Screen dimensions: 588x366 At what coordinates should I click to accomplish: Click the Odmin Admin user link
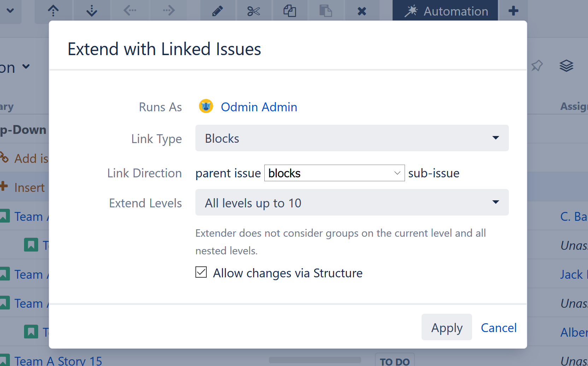click(259, 107)
